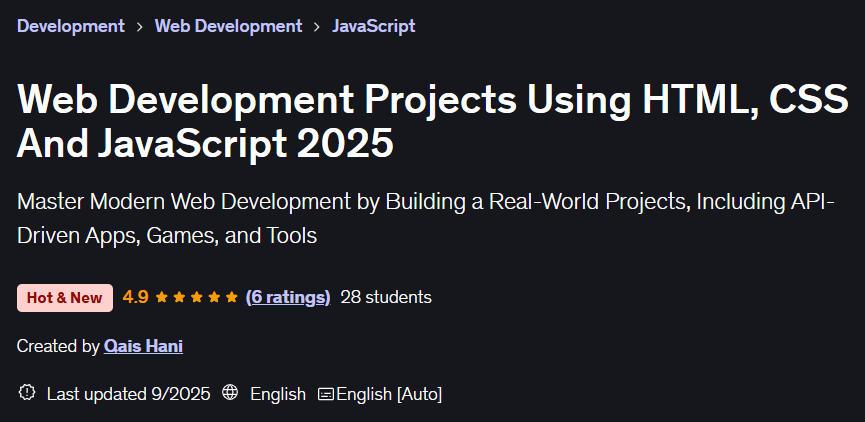
Task: Click the "Created by" label
Action: (x=58, y=346)
